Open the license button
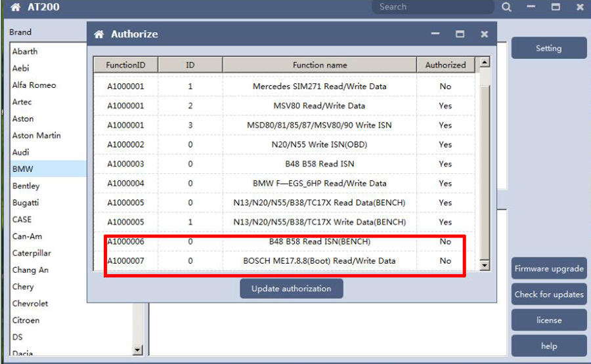Screen dimensions: 591x364 549,320
